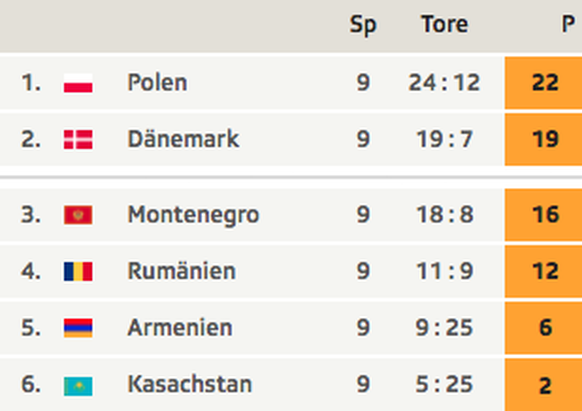582x411 pixels.
Task: Open the Dänemark team link
Action: [183, 138]
